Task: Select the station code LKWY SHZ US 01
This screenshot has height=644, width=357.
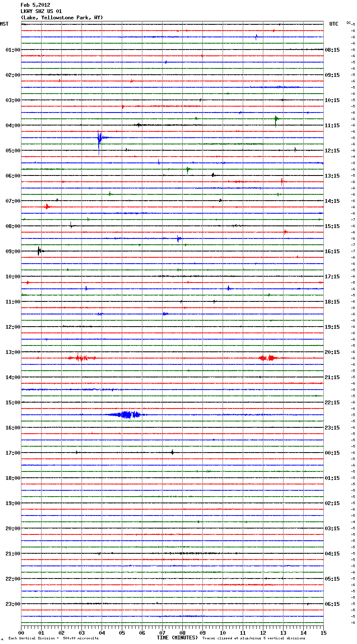Action: click(x=41, y=11)
